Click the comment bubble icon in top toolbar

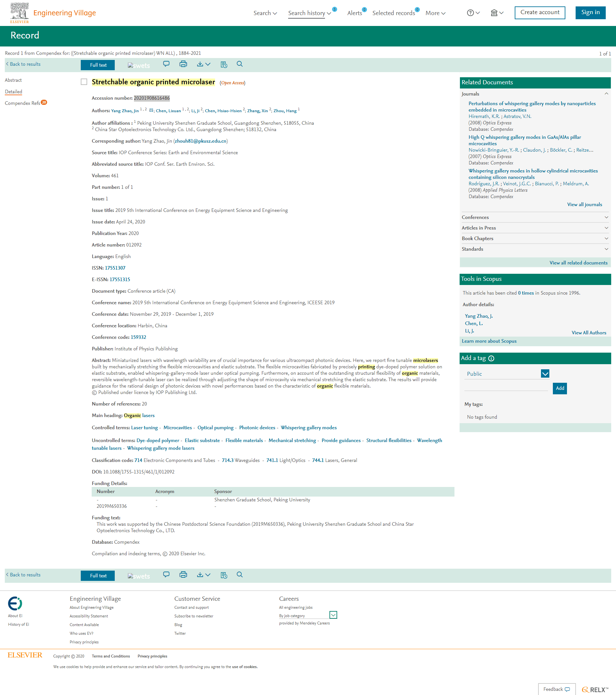[166, 64]
